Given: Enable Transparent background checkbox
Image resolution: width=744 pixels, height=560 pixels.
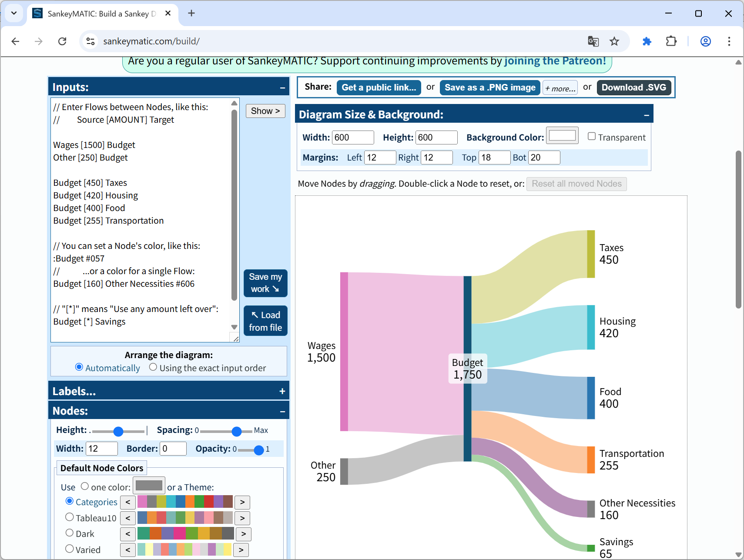Looking at the screenshot, I should click(x=592, y=137).
